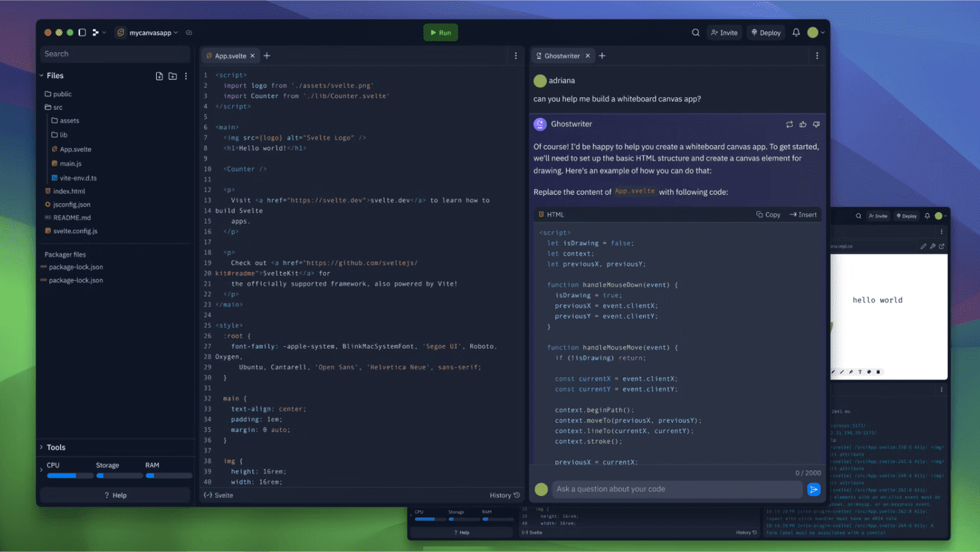The image size is (980, 552).
Task: Add a new tab in the Ghostwriter pane
Action: (x=602, y=56)
